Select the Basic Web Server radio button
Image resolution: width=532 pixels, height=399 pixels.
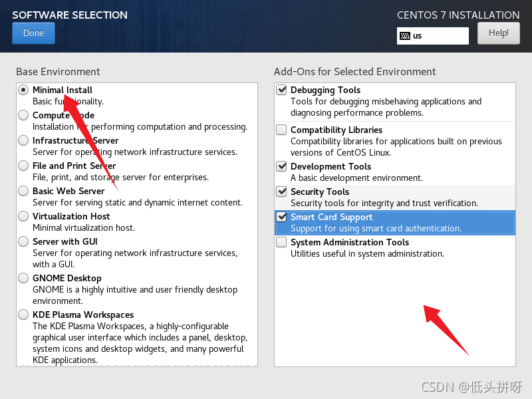[x=23, y=191]
